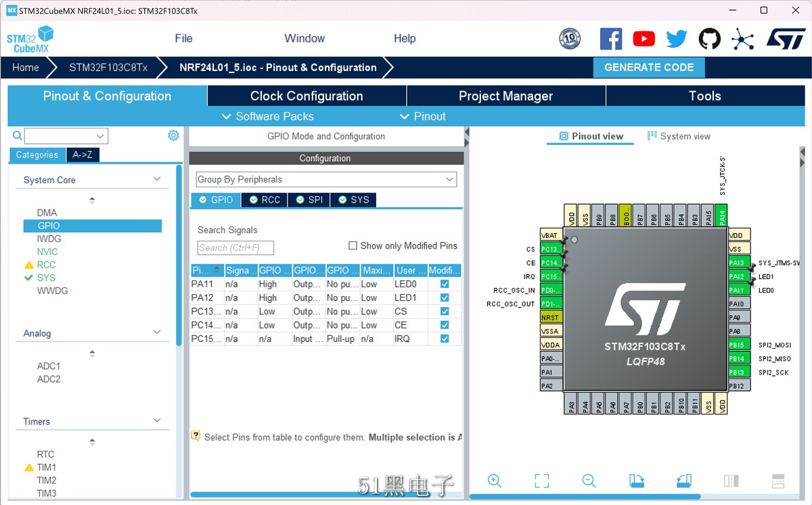Select the SYS configuration tab
The width and height of the screenshot is (812, 505).
click(x=353, y=199)
